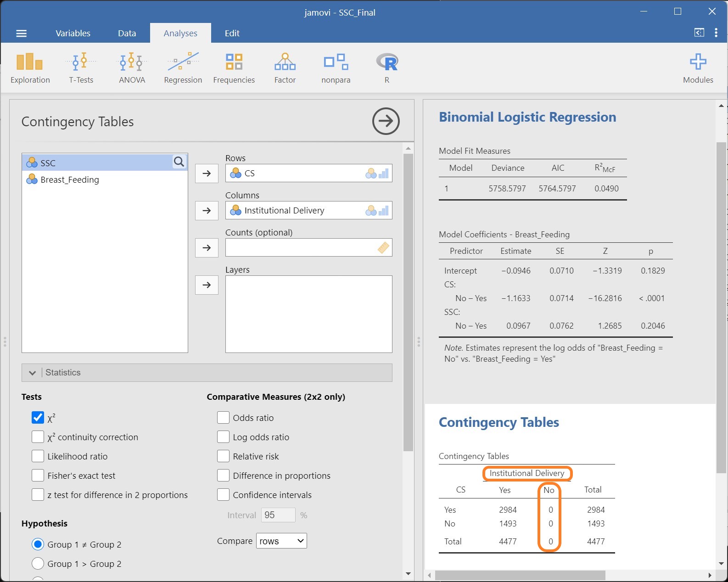Click the empty Layers box
The height and width of the screenshot is (582, 728).
click(x=308, y=314)
